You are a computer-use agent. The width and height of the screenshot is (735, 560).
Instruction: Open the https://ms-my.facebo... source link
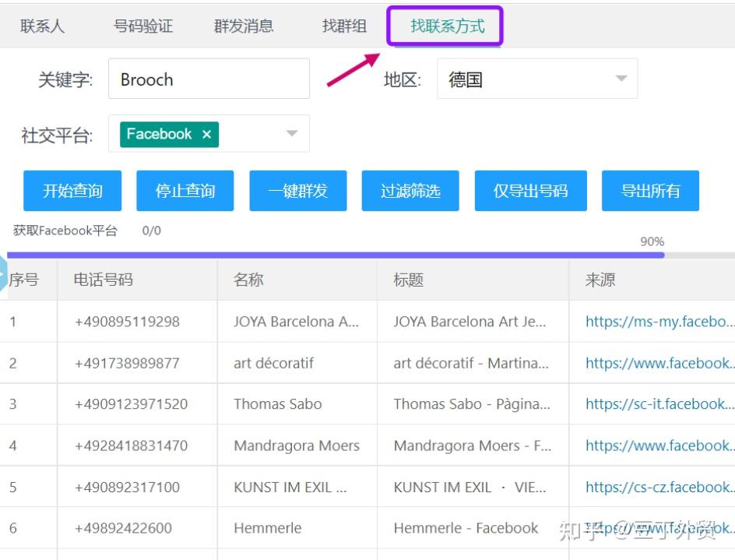click(659, 321)
